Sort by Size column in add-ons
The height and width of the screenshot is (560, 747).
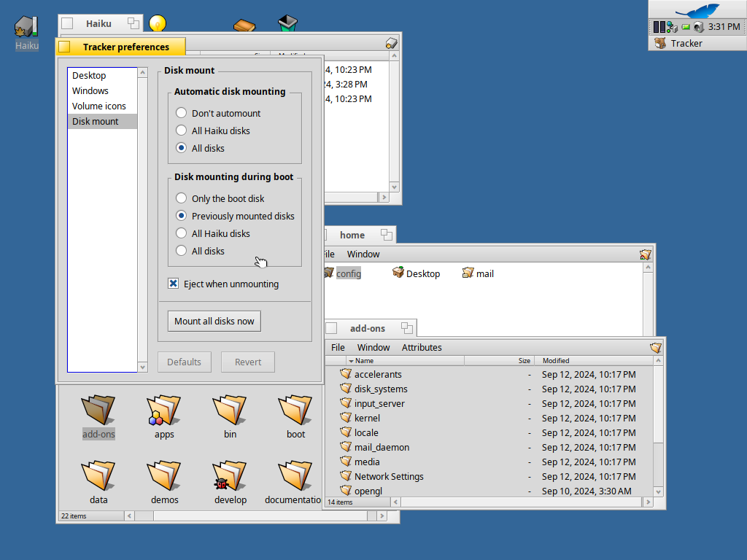pyautogui.click(x=499, y=360)
